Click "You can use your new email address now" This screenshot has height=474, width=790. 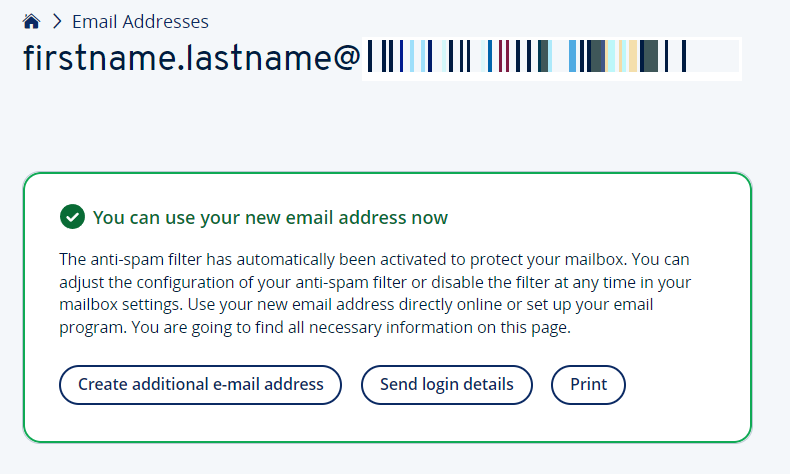[270, 217]
